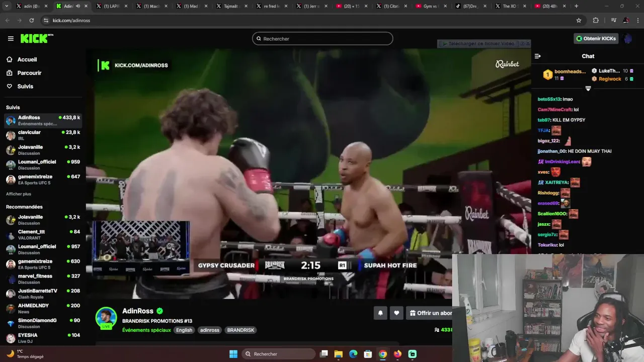Screen dimensions: 644x362
Task: Click the notification bell button for the stream
Action: pyautogui.click(x=380, y=313)
